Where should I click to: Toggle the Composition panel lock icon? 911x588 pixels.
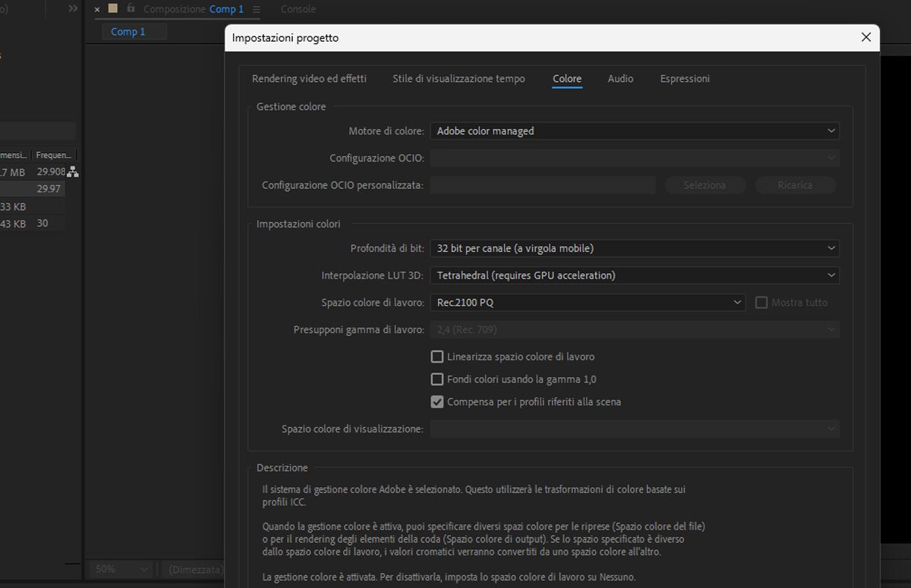pyautogui.click(x=131, y=8)
